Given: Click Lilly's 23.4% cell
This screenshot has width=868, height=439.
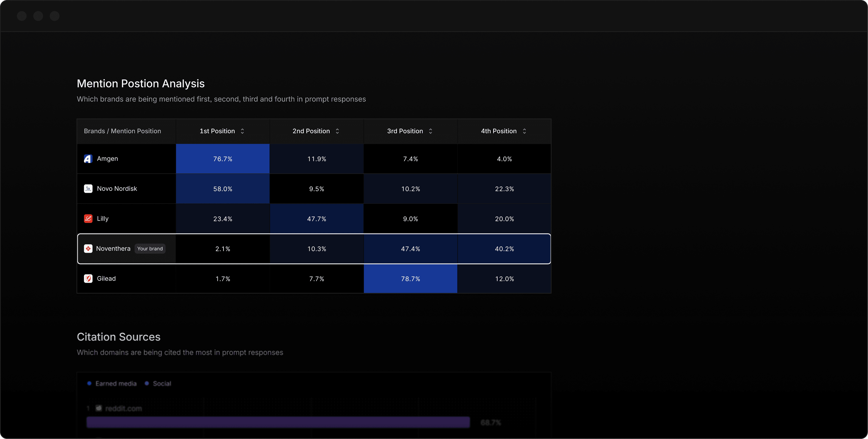Looking at the screenshot, I should click(223, 219).
